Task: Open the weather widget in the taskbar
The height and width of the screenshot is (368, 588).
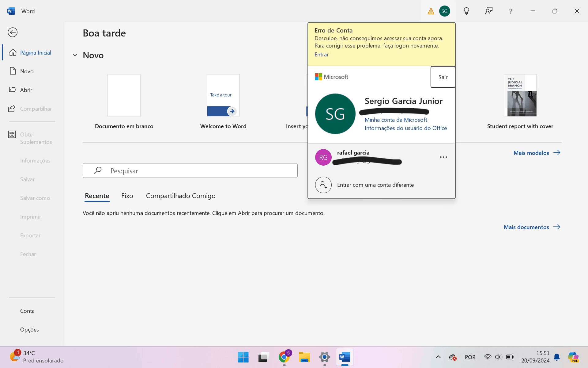Action: (36, 357)
